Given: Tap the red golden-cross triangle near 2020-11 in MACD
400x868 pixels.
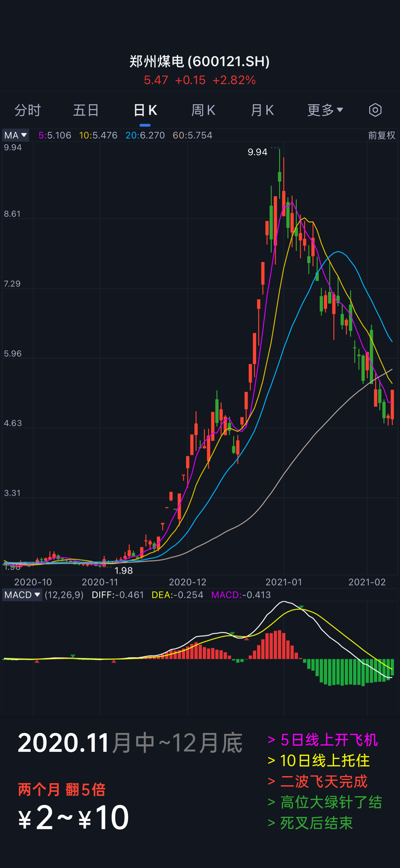Looking at the screenshot, I should (x=114, y=662).
